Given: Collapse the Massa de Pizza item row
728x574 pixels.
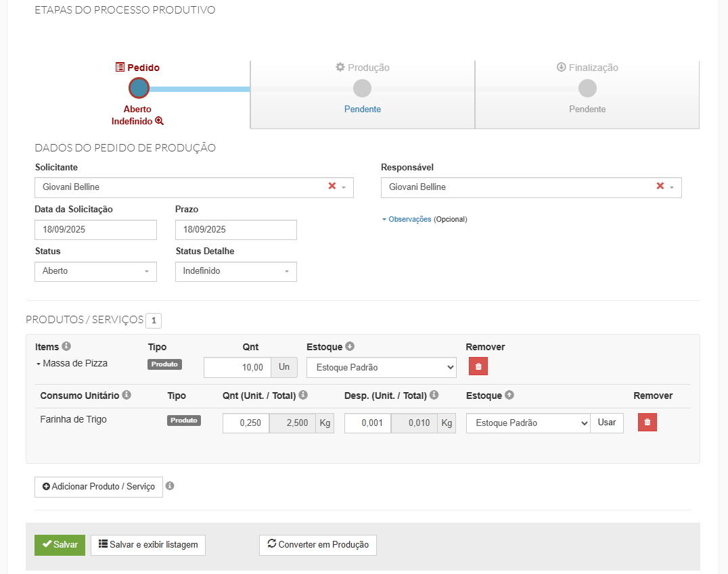Looking at the screenshot, I should [x=39, y=364].
